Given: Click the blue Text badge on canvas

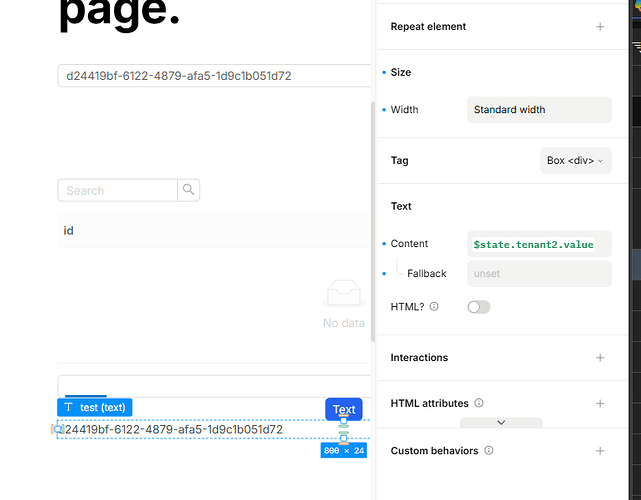Looking at the screenshot, I should point(343,409).
